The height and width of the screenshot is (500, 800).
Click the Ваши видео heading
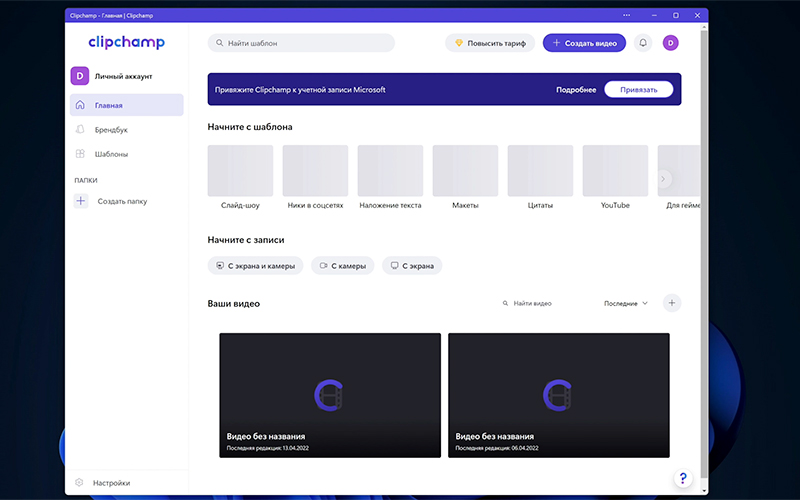pos(234,304)
